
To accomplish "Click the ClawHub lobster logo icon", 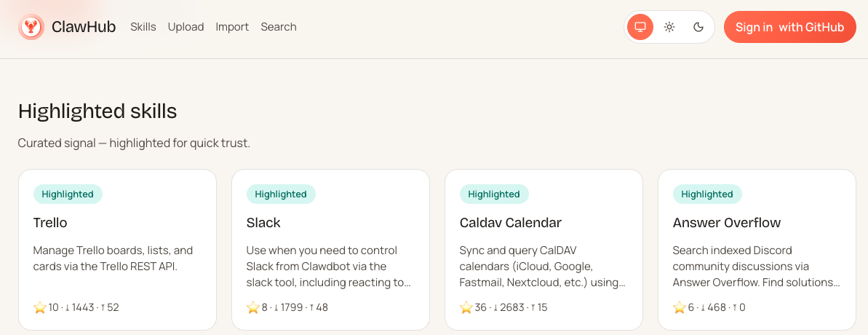I will tap(31, 28).
